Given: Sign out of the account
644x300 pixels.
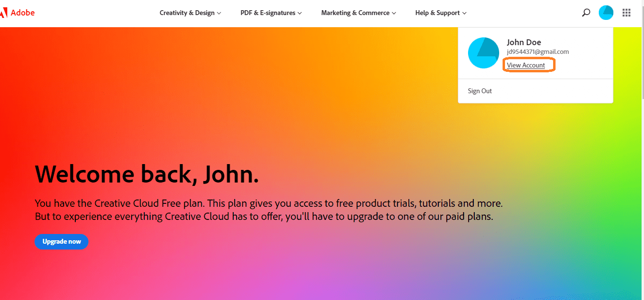Looking at the screenshot, I should pos(480,91).
